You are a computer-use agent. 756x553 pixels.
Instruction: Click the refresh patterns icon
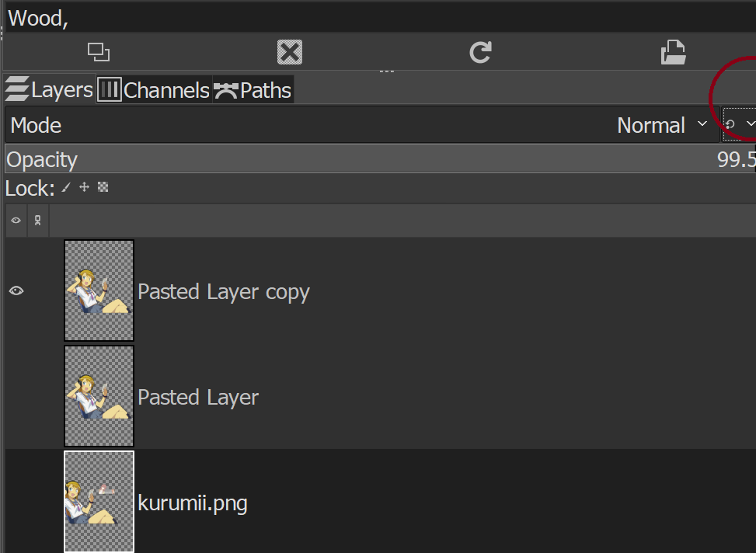(x=481, y=52)
